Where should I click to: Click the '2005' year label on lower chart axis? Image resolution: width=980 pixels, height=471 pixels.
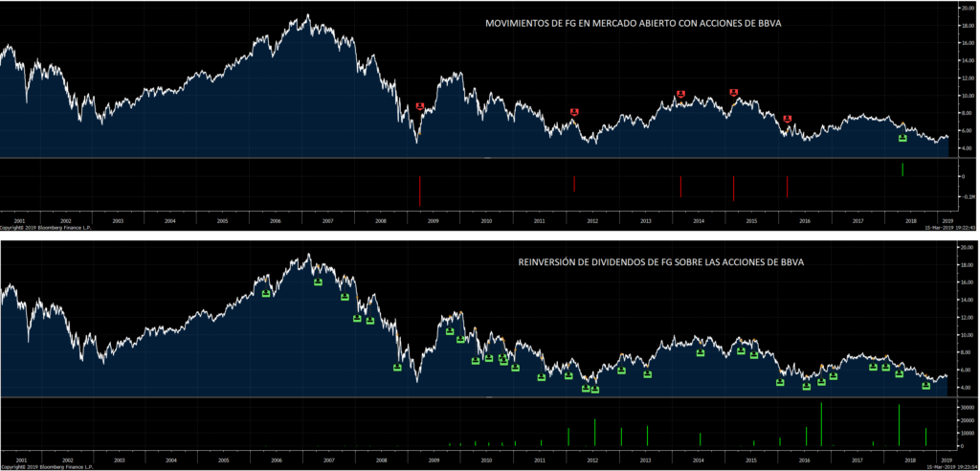[x=222, y=460]
